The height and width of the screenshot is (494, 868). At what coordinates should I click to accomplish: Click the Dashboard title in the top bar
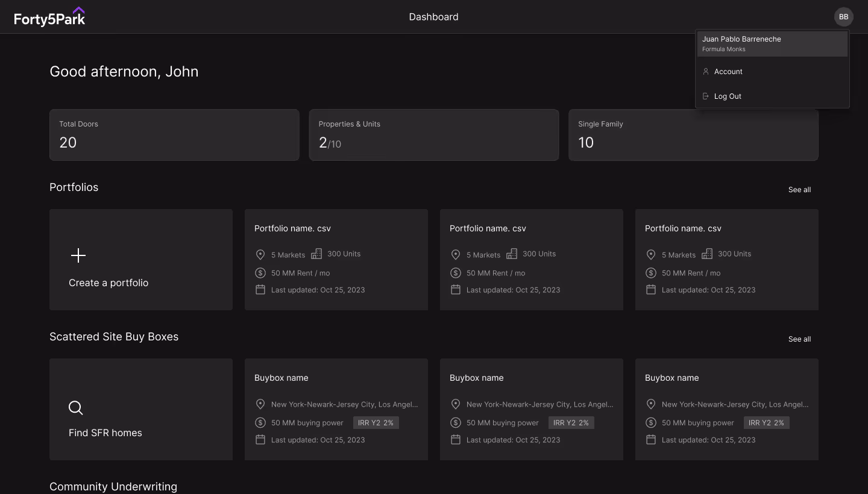point(434,17)
